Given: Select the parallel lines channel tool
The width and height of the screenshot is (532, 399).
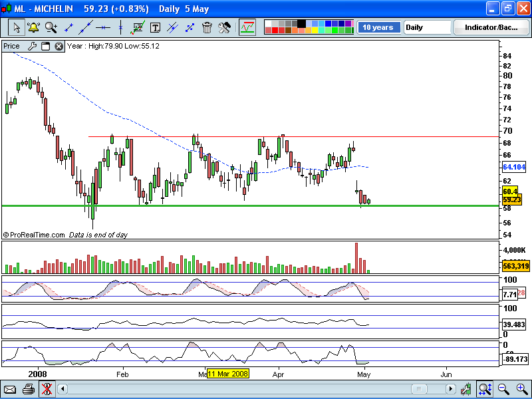Looking at the screenshot, I should 173,27.
